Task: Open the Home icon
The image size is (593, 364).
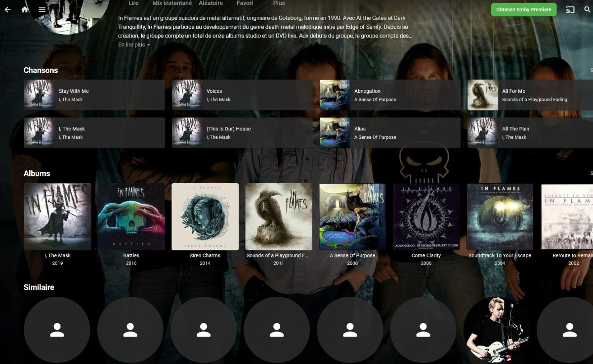Action: (x=25, y=9)
